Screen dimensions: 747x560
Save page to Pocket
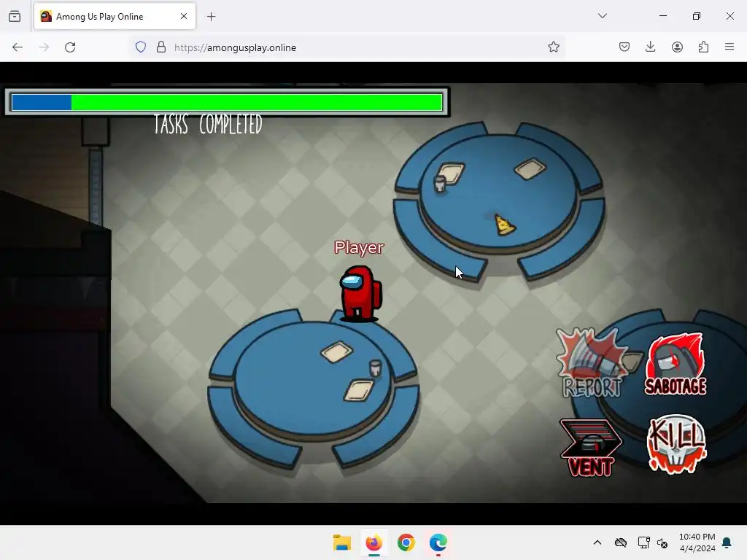pyautogui.click(x=624, y=47)
